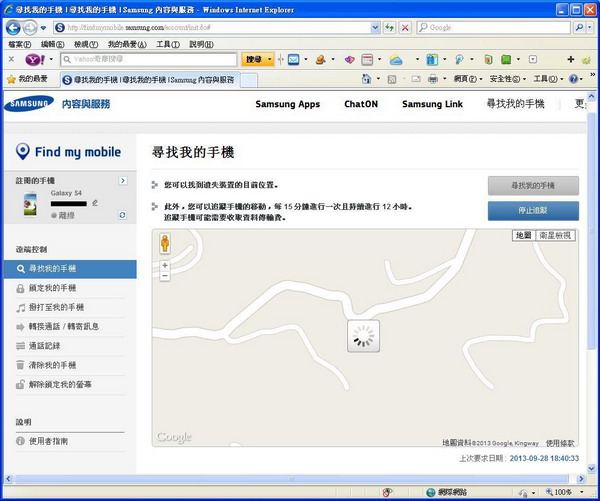This screenshot has height=501, width=600.
Task: Click the gray 尋找我的手機 button
Action: tap(533, 186)
